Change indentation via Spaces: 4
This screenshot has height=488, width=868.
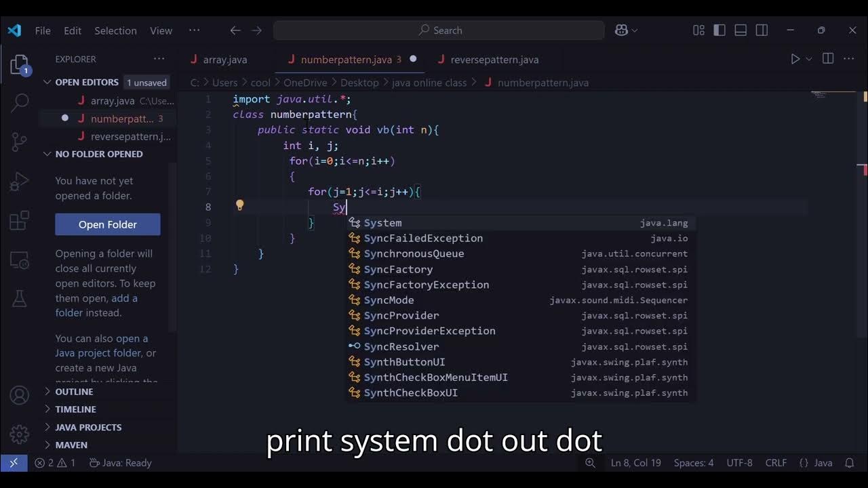[694, 463]
